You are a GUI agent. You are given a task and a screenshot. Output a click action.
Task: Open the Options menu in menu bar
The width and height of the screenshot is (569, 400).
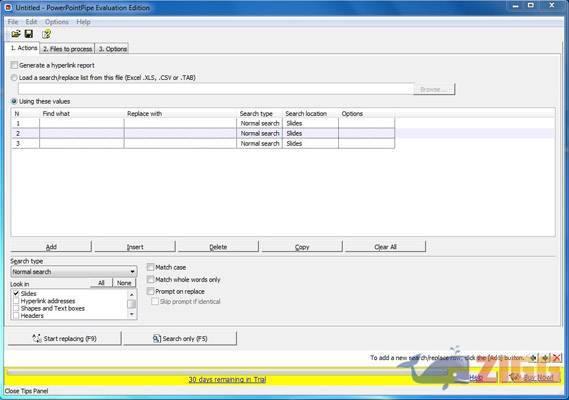(x=57, y=22)
